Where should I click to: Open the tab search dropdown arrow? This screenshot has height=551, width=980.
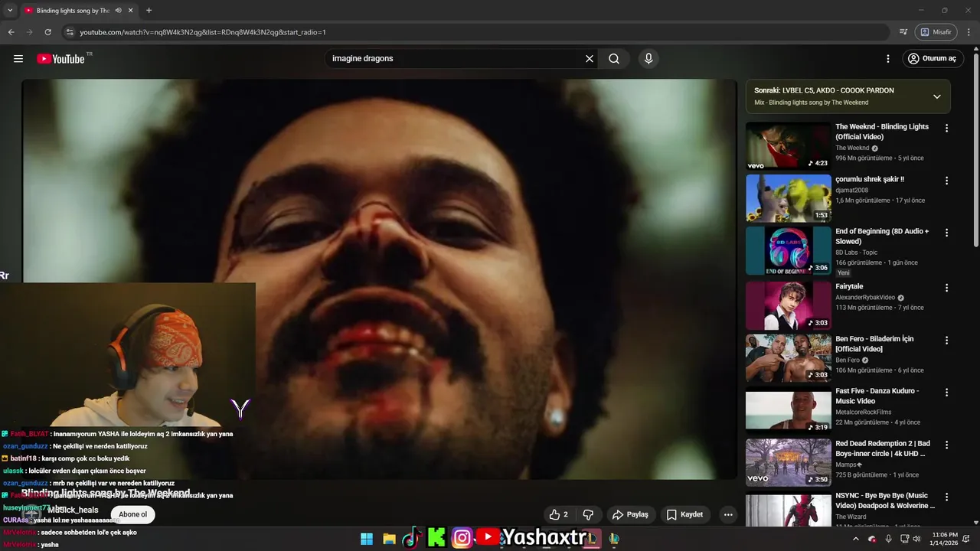coord(10,11)
